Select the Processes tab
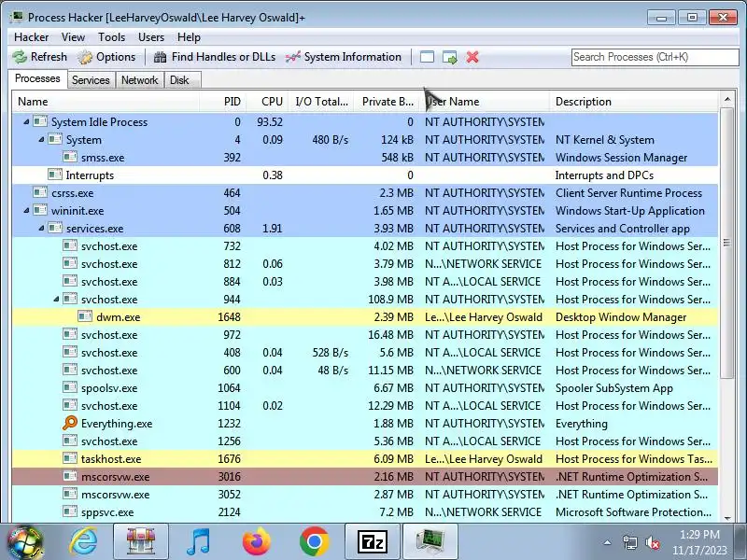The height and width of the screenshot is (560, 747). click(37, 78)
